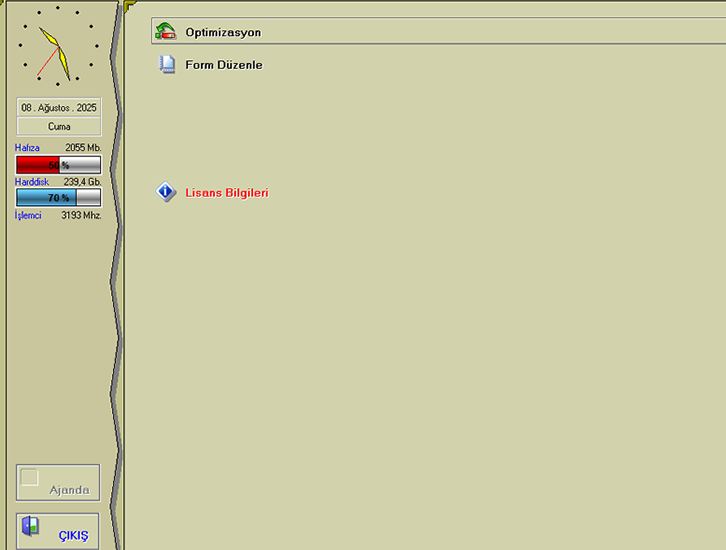Click the Ajanda notebook icon
The width and height of the screenshot is (726, 550).
coord(30,478)
